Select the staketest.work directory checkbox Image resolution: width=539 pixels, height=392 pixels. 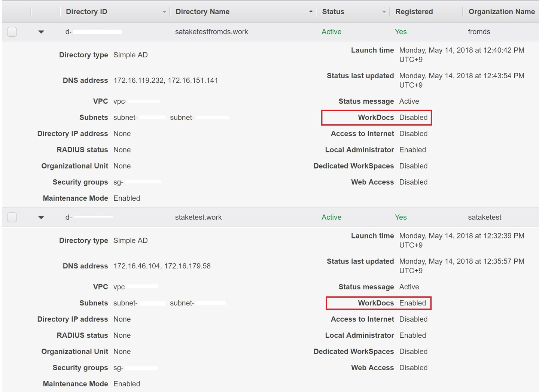[x=12, y=217]
